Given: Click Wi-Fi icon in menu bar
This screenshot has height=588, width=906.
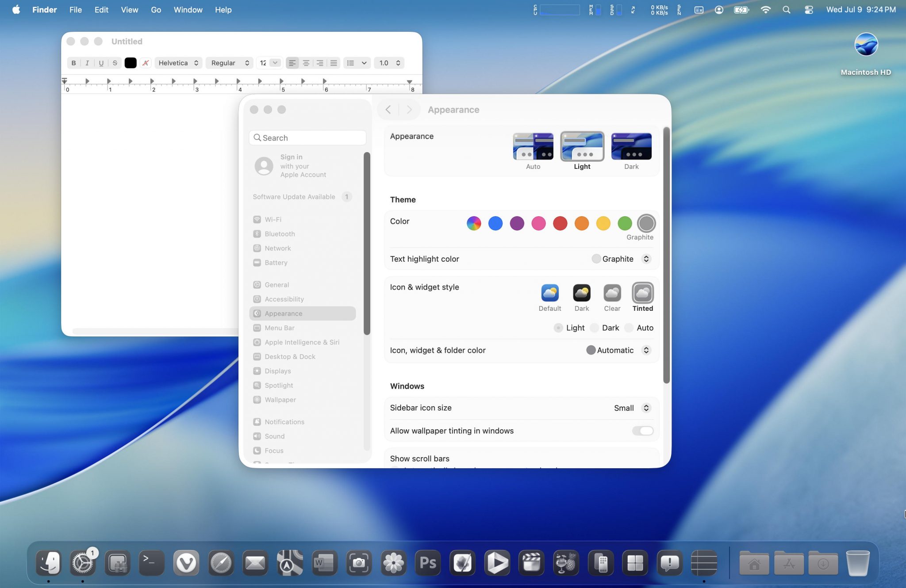Looking at the screenshot, I should (765, 10).
